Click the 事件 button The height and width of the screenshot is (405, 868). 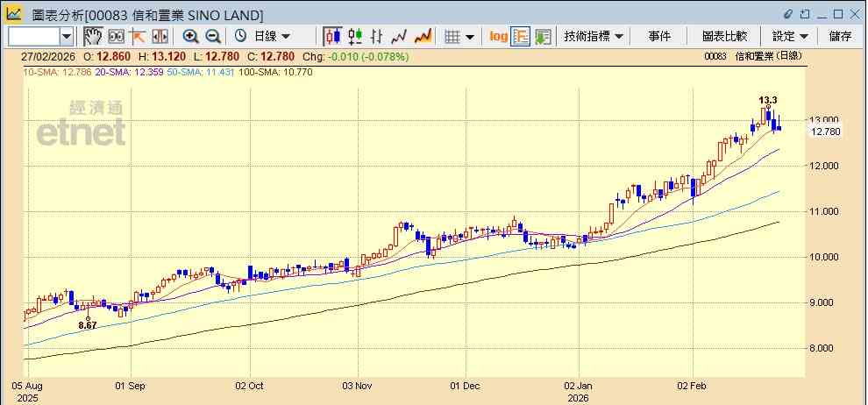[x=658, y=37]
